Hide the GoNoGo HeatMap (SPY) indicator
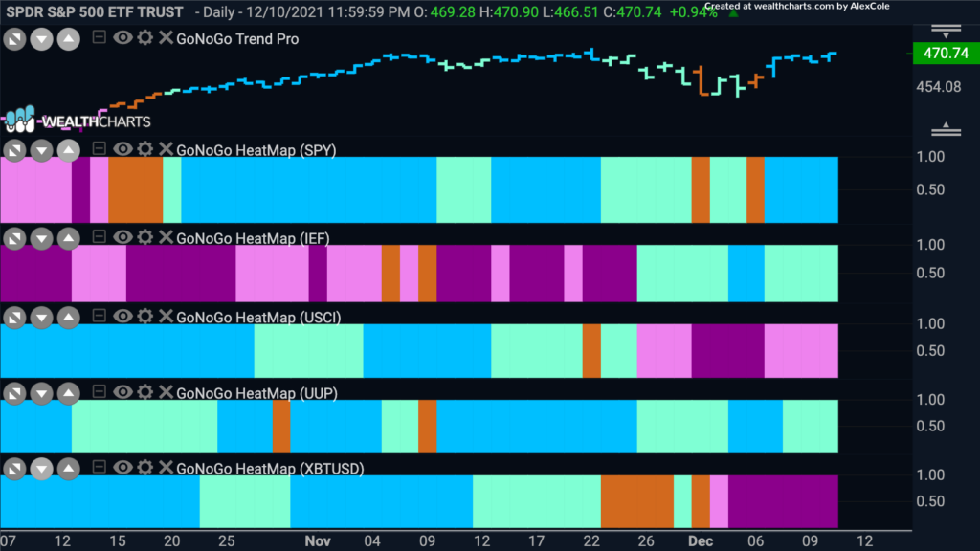 point(122,149)
